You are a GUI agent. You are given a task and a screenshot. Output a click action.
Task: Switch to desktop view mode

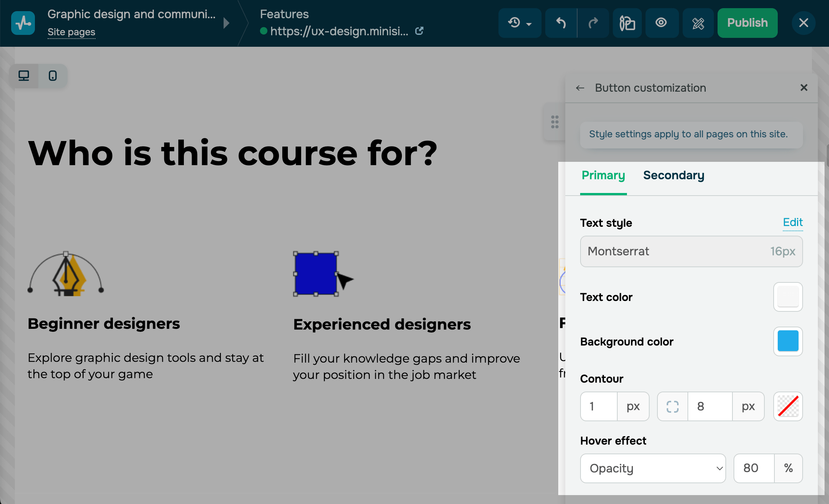click(24, 76)
